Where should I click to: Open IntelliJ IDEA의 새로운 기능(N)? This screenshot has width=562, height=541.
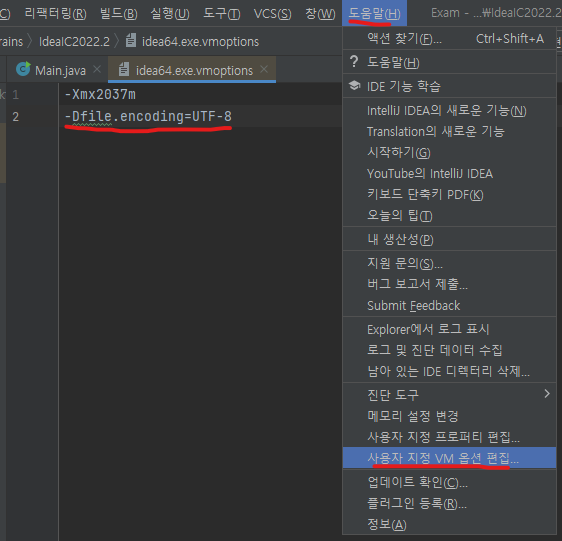point(449,110)
